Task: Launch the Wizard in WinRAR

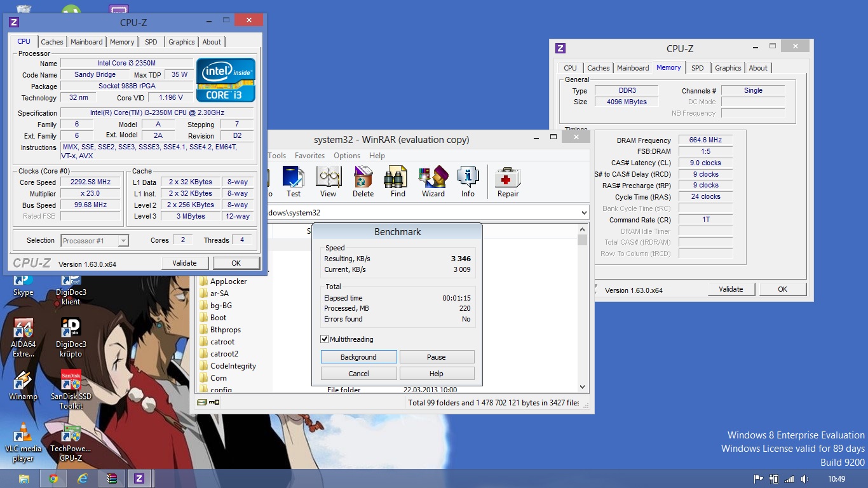Action: (x=433, y=182)
